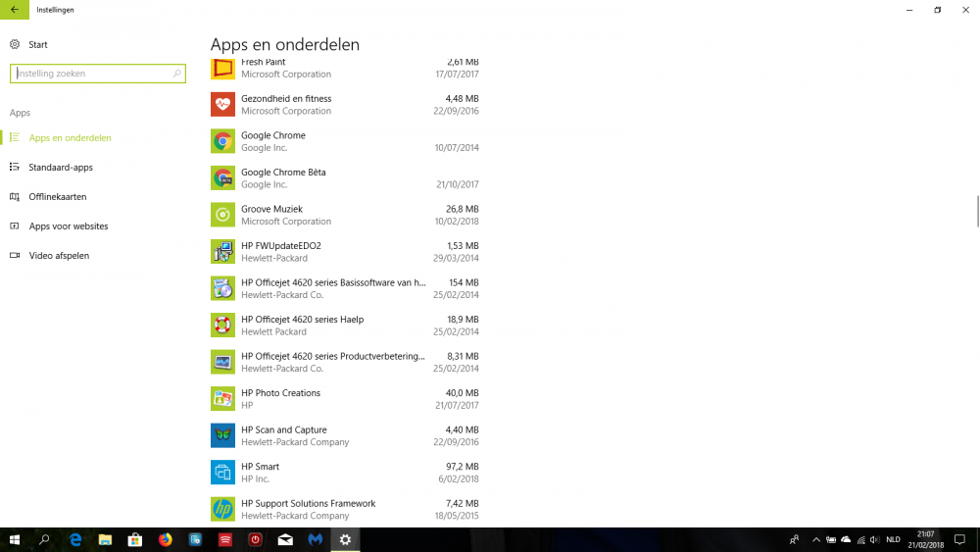Open Microsoft Store from the taskbar
Image resolution: width=980 pixels, height=552 pixels.
(x=135, y=539)
